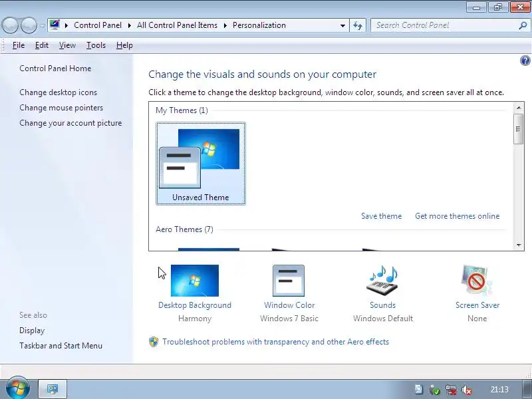
Task: Click the taskbar clock showing 21:13
Action: (x=499, y=390)
